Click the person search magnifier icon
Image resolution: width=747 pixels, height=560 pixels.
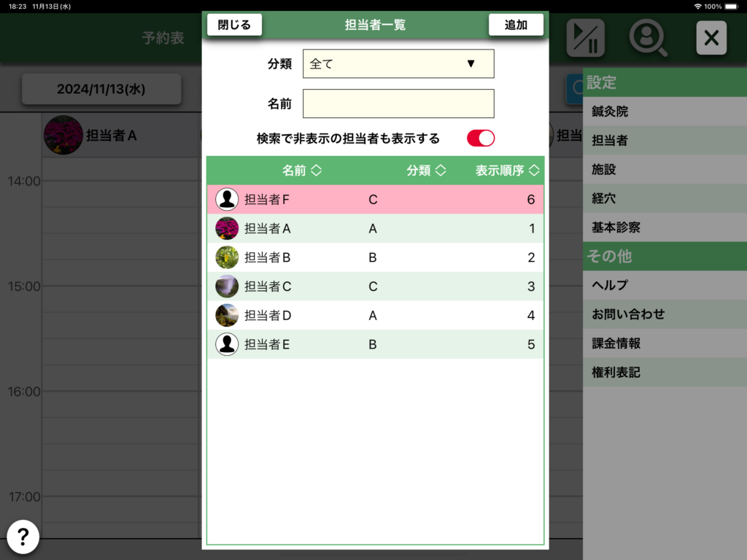click(648, 38)
